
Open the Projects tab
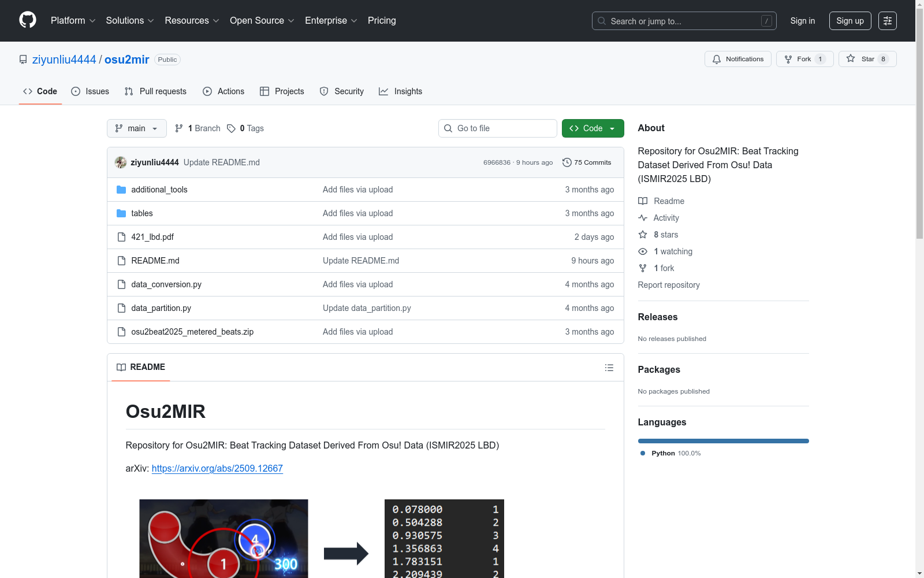pyautogui.click(x=282, y=91)
